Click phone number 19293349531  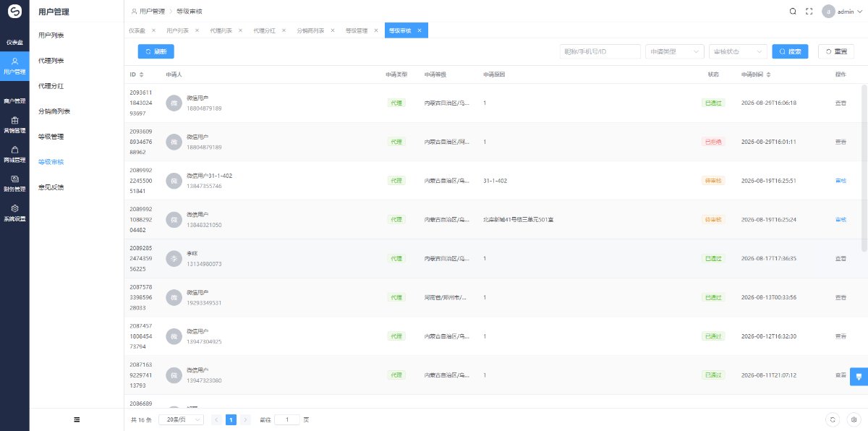[204, 303]
